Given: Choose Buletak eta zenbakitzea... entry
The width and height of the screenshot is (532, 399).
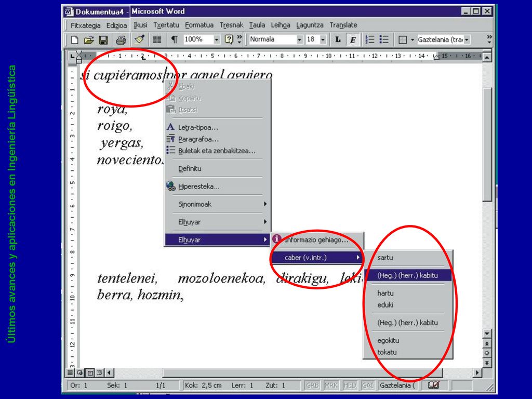Looking at the screenshot, I should (x=217, y=151).
